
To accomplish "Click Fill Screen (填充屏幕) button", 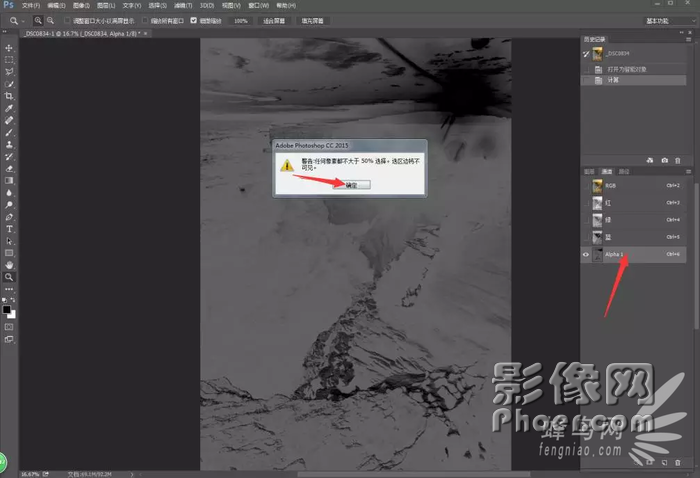I will [312, 21].
